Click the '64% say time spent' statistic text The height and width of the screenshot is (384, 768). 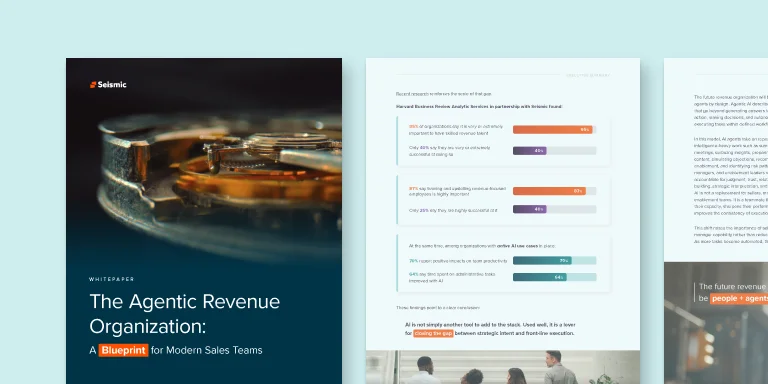click(x=452, y=277)
